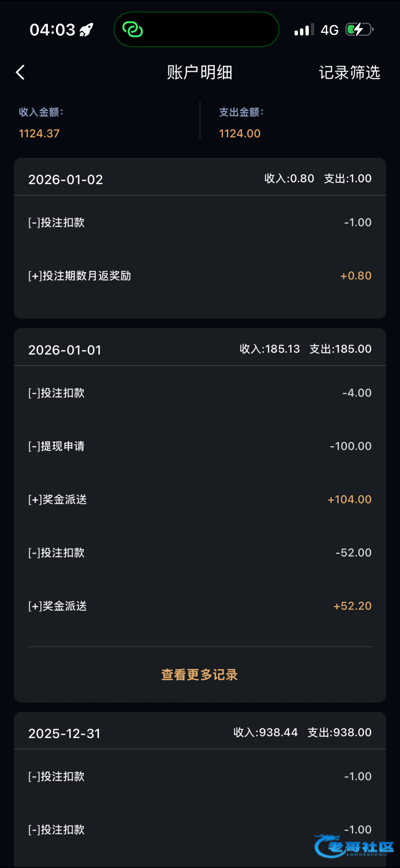Open the 奖金派送 +52.20 entry
400x868 pixels.
tap(200, 606)
